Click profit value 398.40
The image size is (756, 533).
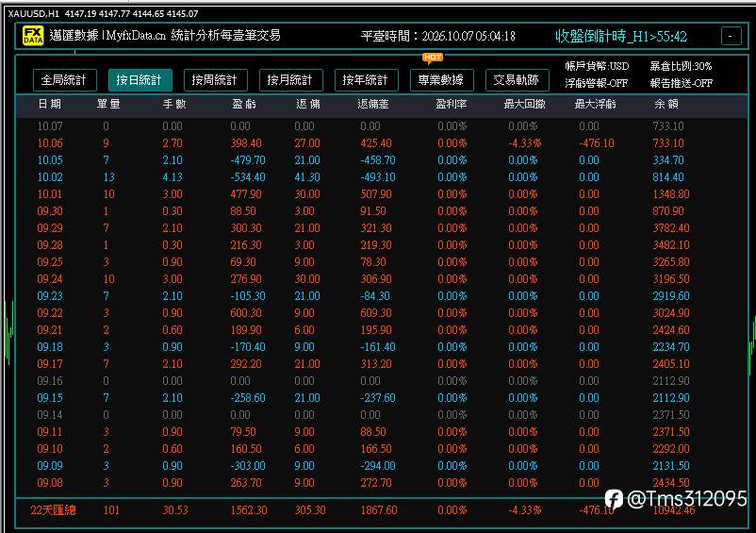tap(246, 143)
